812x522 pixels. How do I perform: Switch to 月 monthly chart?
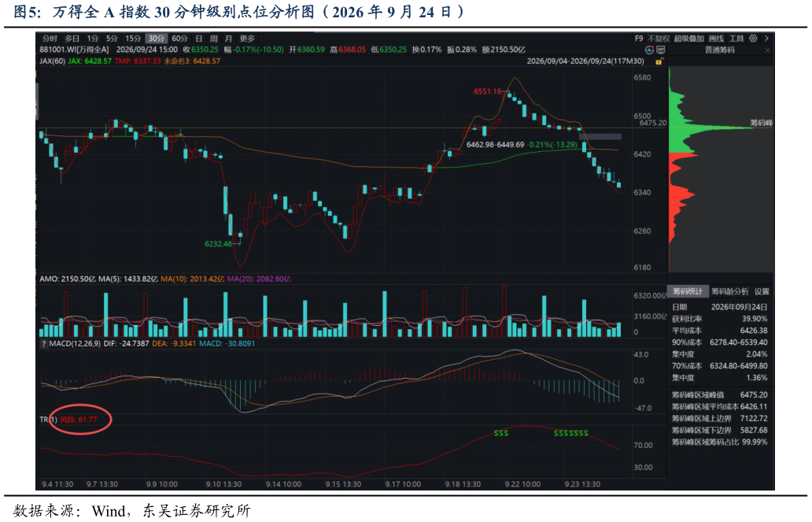click(228, 39)
